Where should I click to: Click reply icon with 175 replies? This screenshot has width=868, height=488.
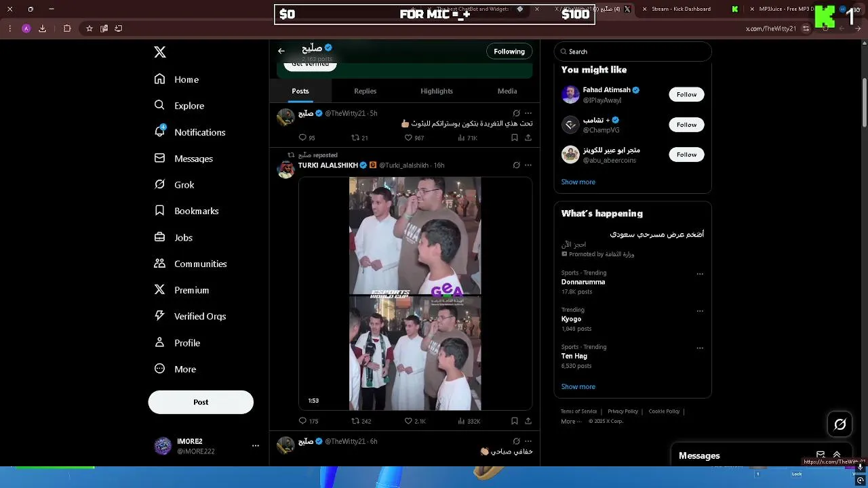(x=302, y=421)
